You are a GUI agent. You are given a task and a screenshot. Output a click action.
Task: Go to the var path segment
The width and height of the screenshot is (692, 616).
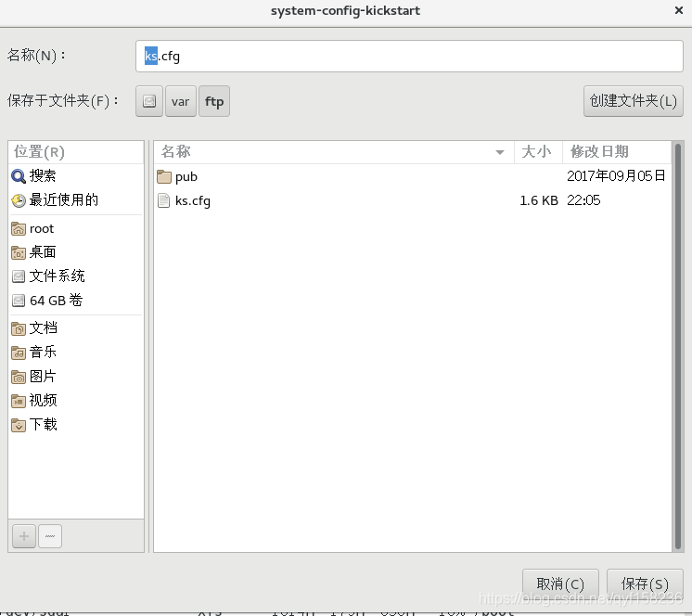tap(181, 101)
